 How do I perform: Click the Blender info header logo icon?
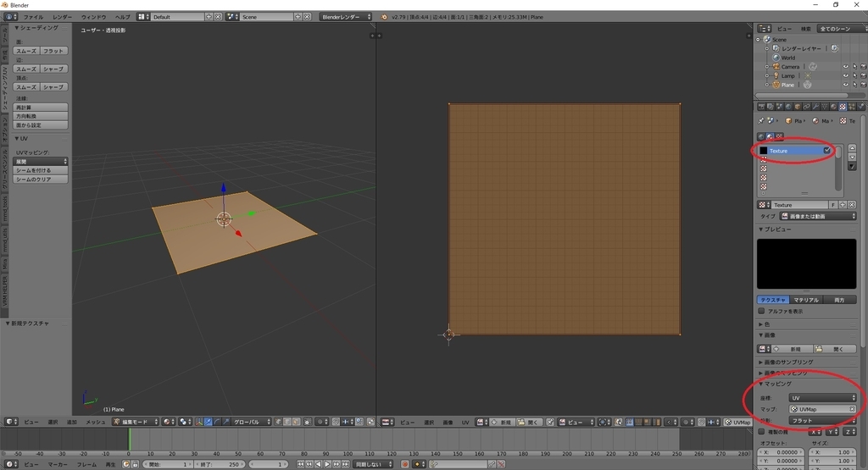coord(384,17)
